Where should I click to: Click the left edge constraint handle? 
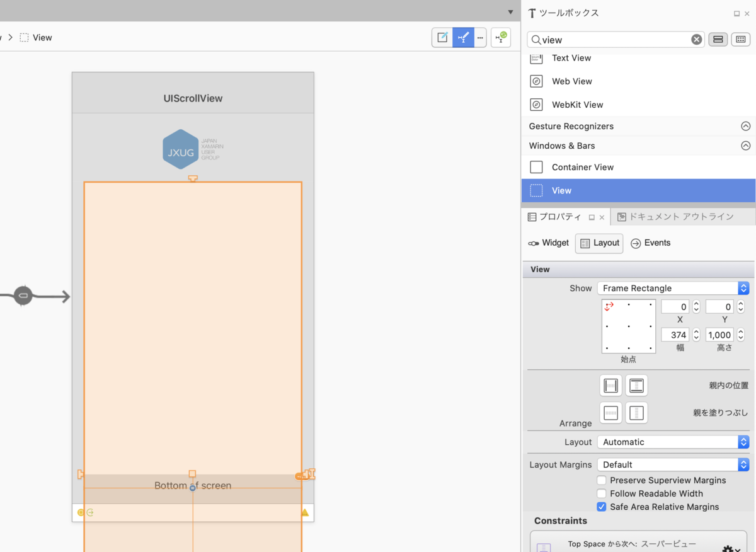click(81, 474)
